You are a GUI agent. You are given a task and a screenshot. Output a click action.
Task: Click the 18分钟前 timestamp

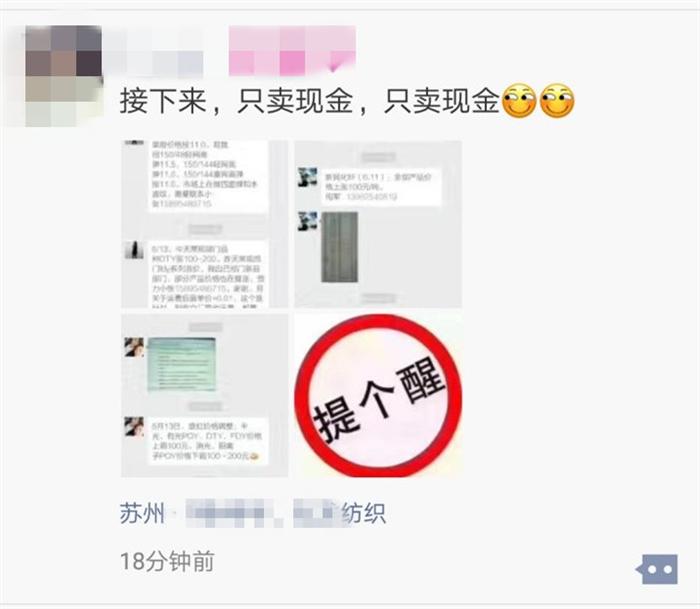pyautogui.click(x=167, y=561)
